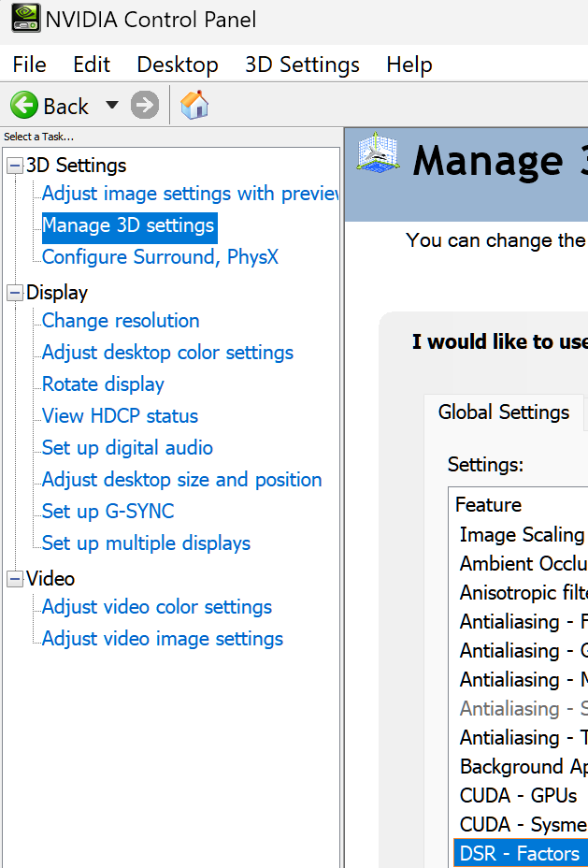Open the Help menu
This screenshot has height=868, width=588.
click(409, 65)
